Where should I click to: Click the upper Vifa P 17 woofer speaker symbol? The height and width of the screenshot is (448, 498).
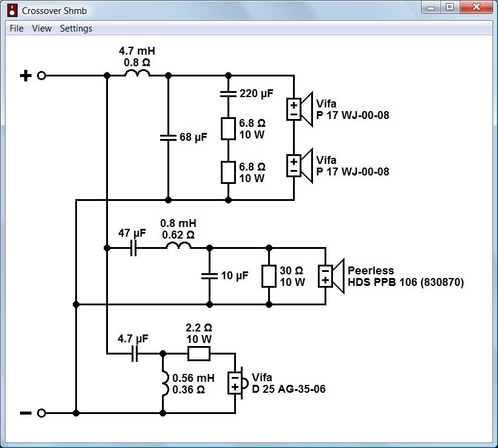pyautogui.click(x=300, y=109)
